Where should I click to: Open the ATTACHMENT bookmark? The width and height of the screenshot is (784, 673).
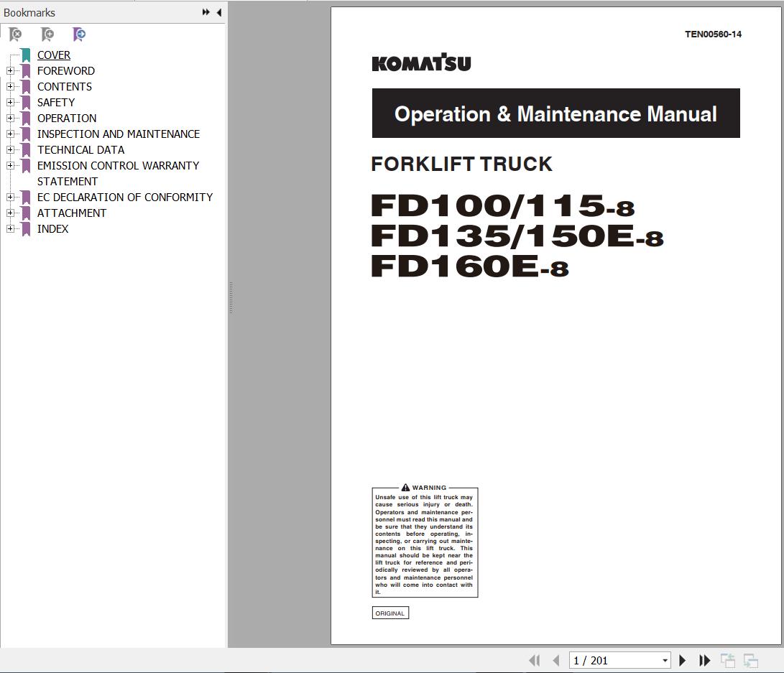[71, 213]
